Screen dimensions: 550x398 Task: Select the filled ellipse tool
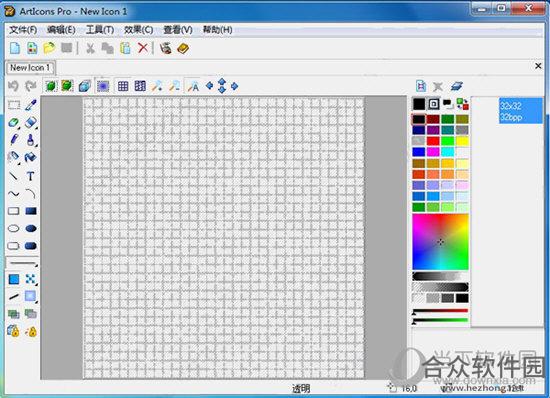[x=31, y=229]
